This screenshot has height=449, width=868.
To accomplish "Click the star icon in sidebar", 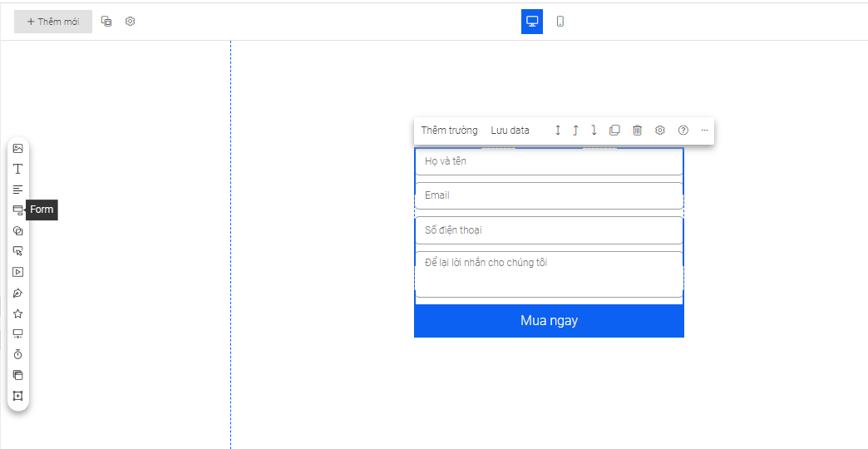I will click(x=17, y=313).
